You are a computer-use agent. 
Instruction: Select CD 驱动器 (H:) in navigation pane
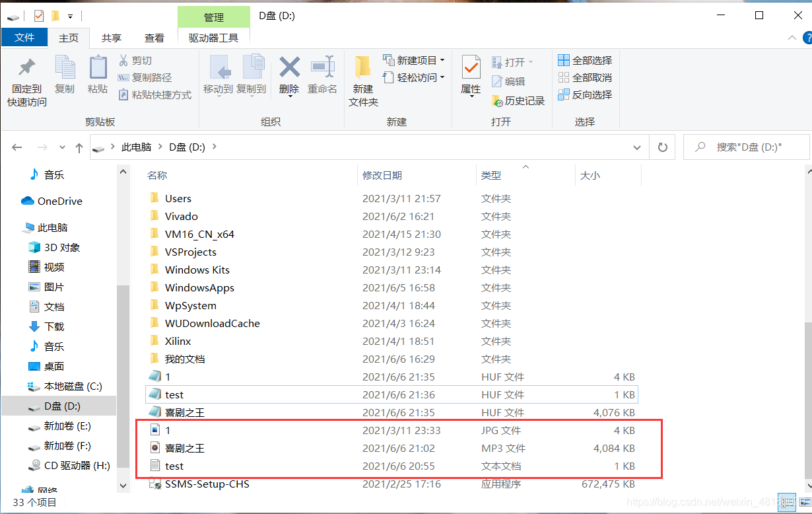coord(69,465)
